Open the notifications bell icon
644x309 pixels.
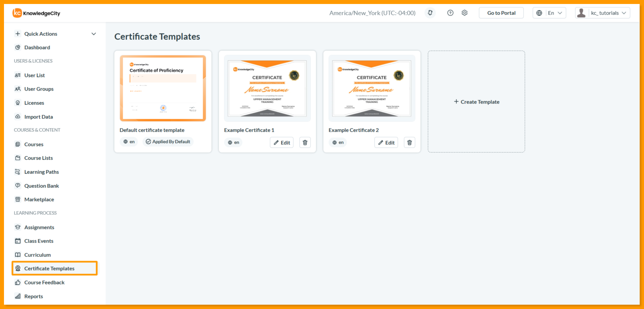coord(430,13)
